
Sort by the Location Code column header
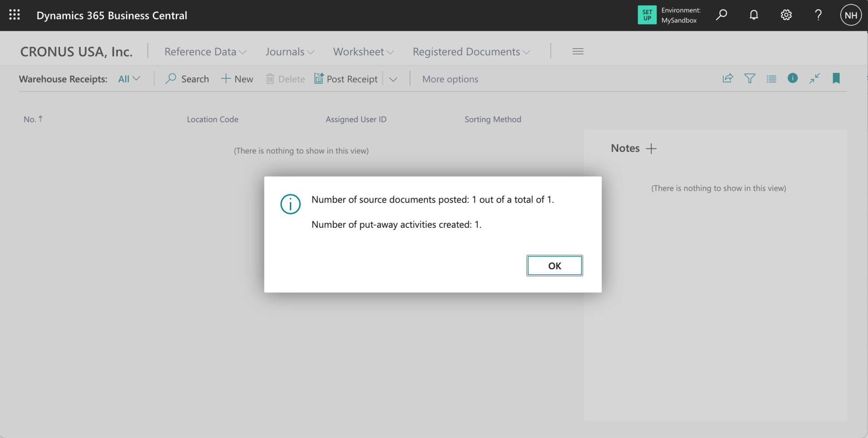pos(212,120)
